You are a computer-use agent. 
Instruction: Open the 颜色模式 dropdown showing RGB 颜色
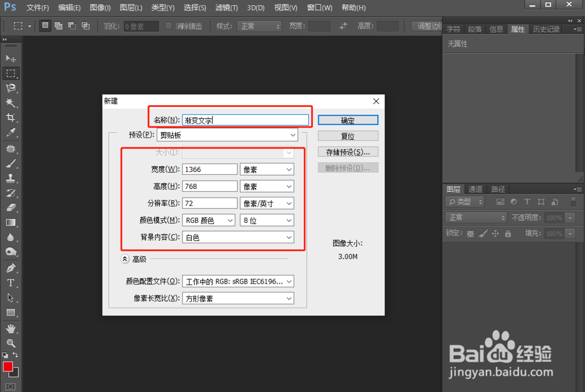point(209,220)
